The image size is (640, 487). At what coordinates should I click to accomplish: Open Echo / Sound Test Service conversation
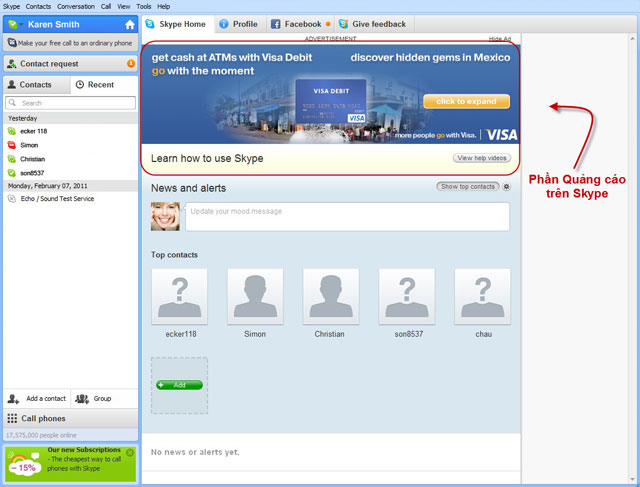pyautogui.click(x=70, y=198)
